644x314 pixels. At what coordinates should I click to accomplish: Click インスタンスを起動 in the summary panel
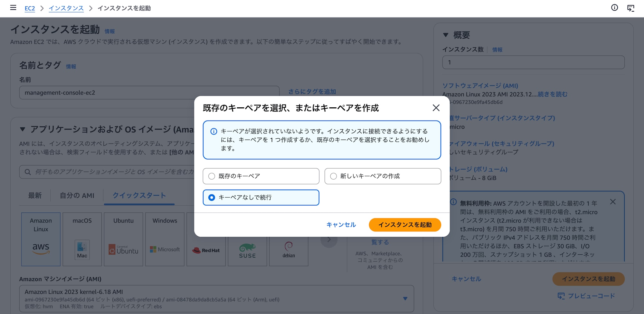tap(589, 279)
